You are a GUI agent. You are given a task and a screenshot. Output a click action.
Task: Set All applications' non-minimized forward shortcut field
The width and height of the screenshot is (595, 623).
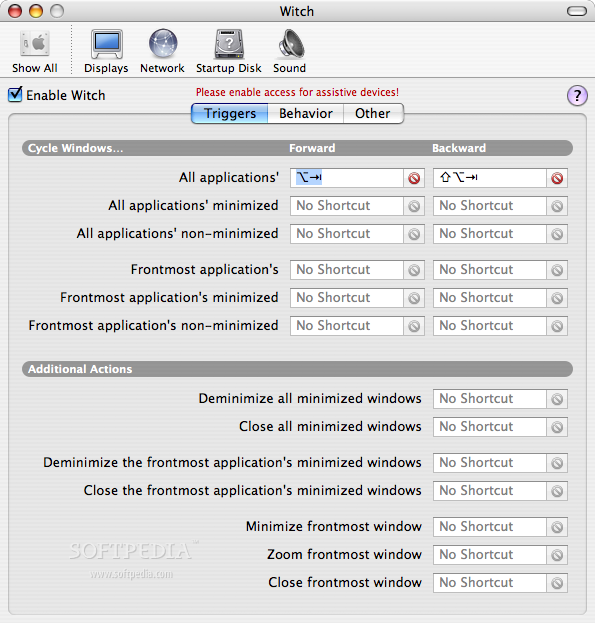click(347, 234)
